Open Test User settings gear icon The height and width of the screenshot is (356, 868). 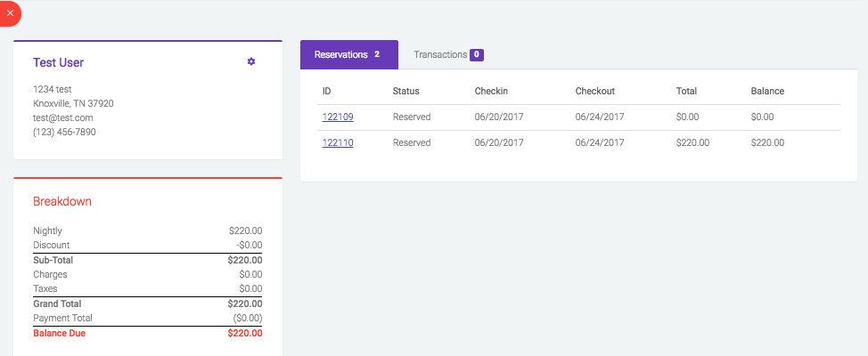coord(251,62)
